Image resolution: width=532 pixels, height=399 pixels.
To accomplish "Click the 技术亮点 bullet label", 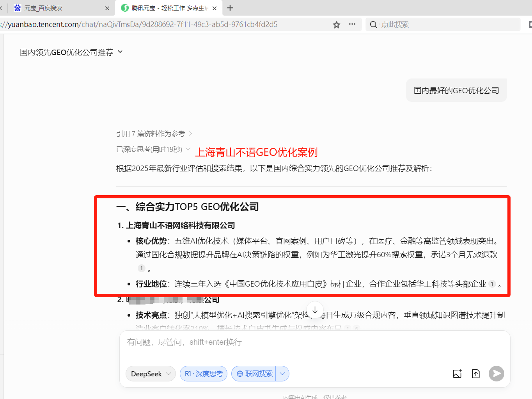I will click(x=151, y=315).
